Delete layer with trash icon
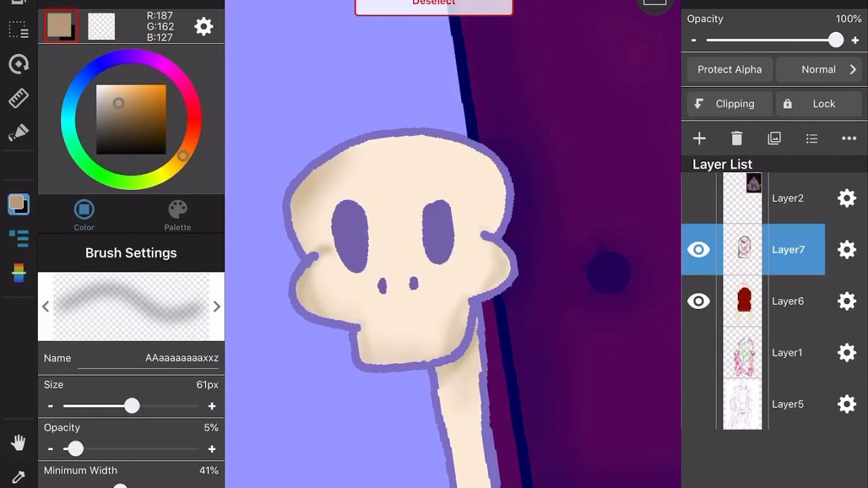The image size is (868, 488). (x=736, y=138)
